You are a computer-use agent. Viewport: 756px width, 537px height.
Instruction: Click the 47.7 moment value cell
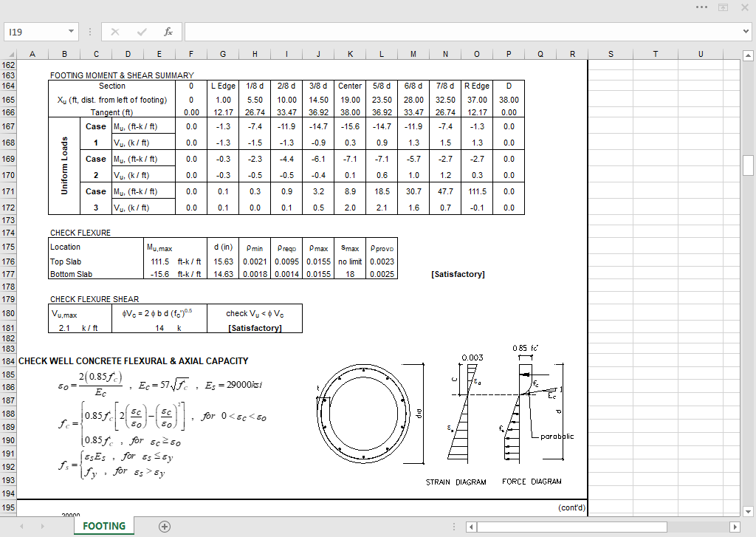pyautogui.click(x=445, y=191)
